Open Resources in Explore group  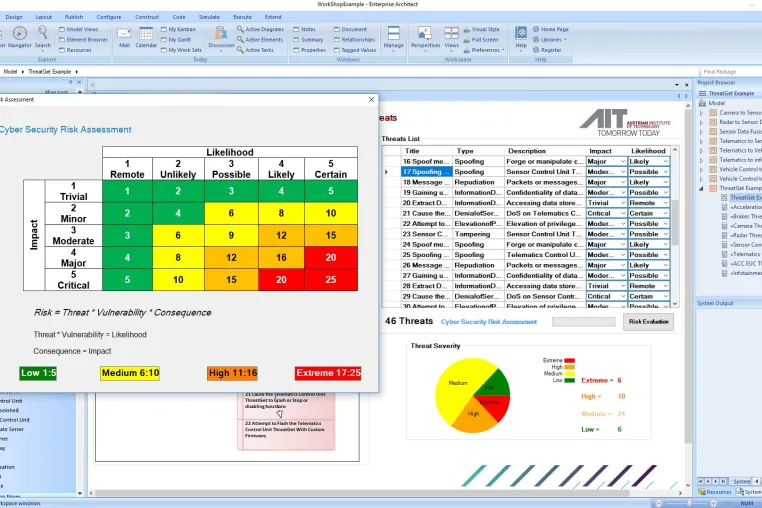[x=75, y=50]
